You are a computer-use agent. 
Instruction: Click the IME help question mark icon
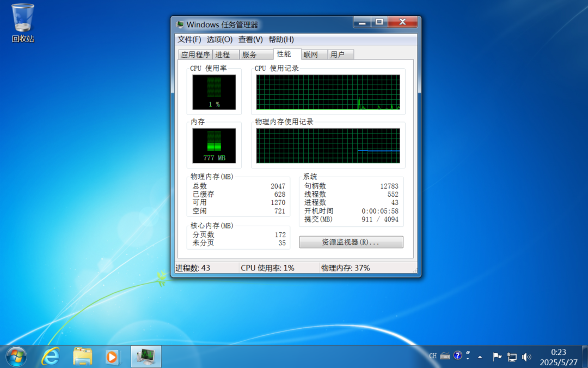(458, 356)
